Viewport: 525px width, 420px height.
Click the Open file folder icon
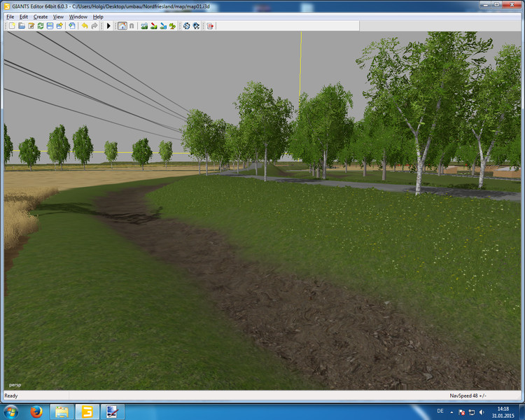[21, 26]
